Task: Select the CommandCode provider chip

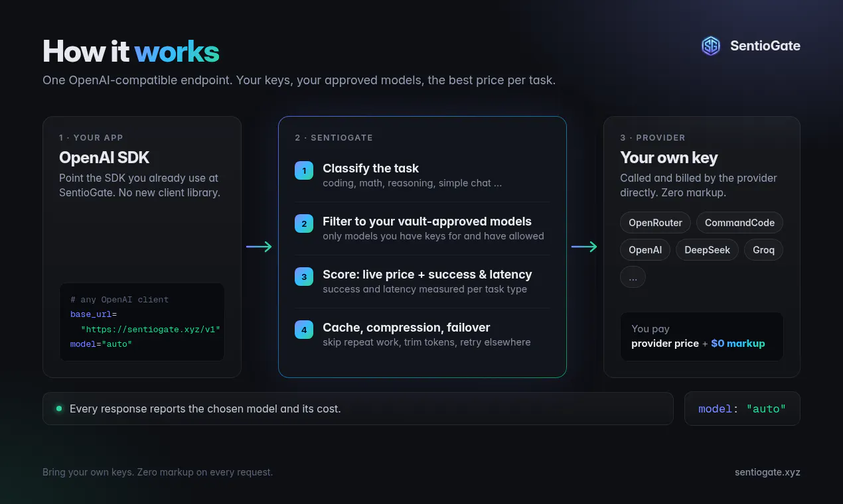Action: click(x=739, y=223)
